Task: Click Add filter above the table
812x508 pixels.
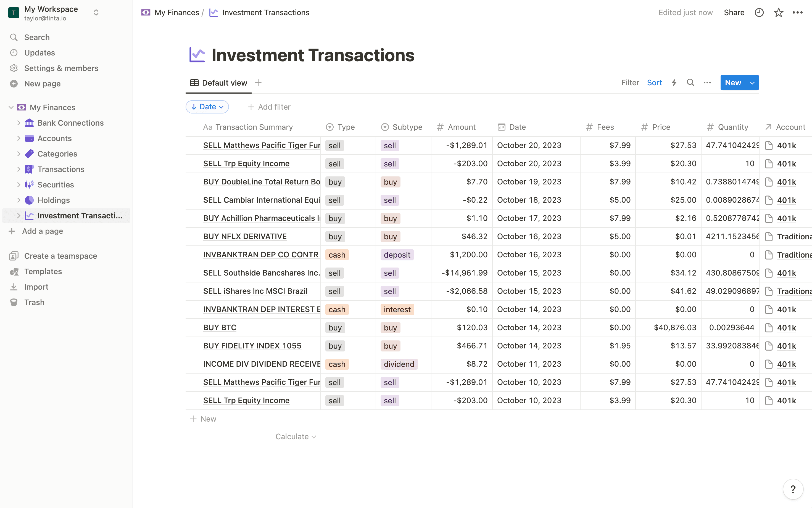Action: (x=268, y=107)
